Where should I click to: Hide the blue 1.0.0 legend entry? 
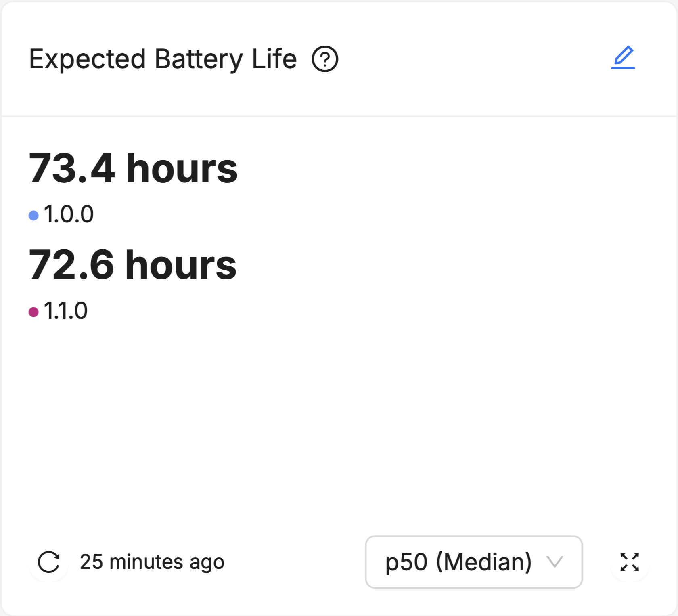[63, 214]
